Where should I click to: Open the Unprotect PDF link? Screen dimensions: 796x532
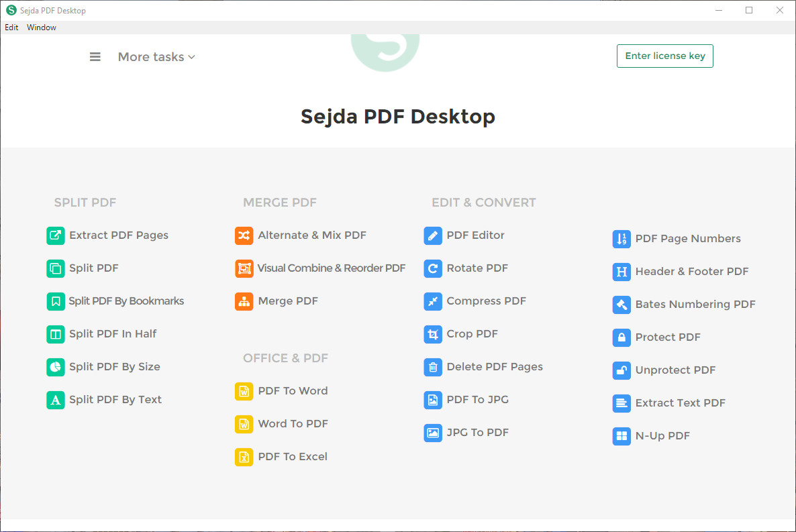click(676, 370)
